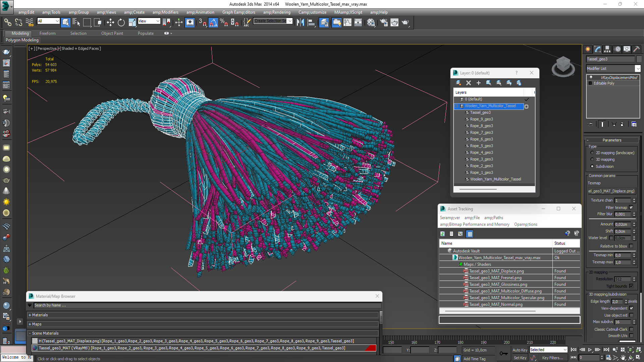Open the Modifiers menu
The image size is (644, 362).
165,12
